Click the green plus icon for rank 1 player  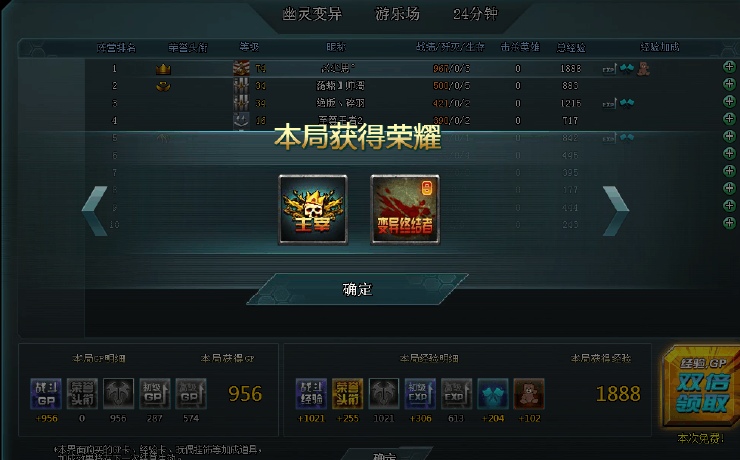tap(729, 67)
